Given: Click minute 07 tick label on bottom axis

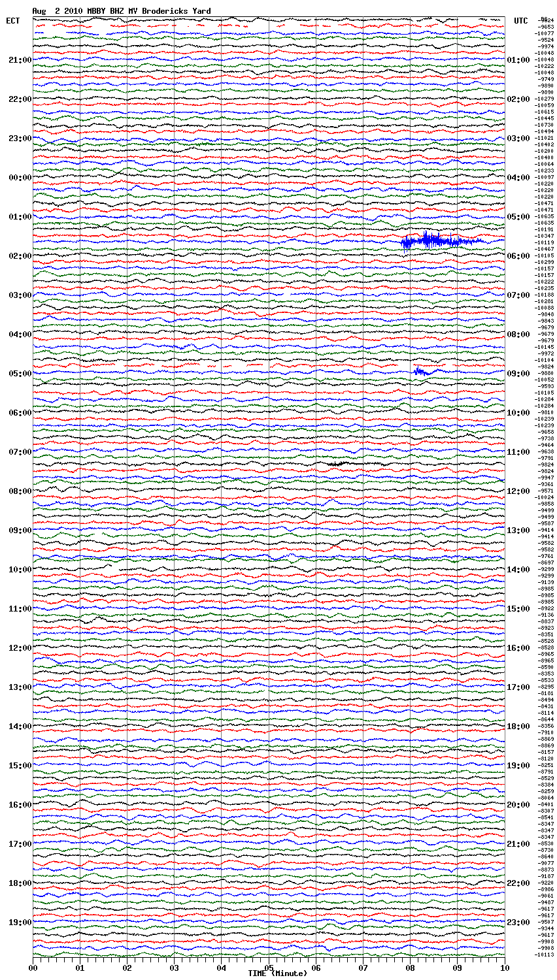Looking at the screenshot, I should tap(363, 967).
